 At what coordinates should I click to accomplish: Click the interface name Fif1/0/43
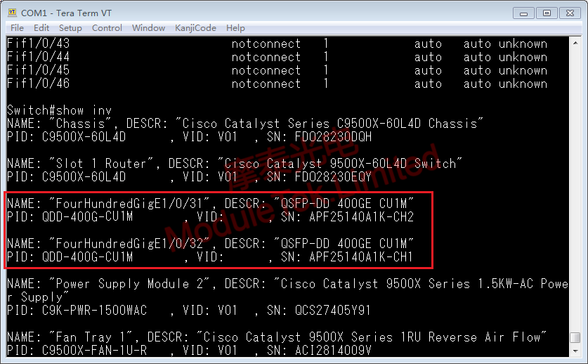38,44
